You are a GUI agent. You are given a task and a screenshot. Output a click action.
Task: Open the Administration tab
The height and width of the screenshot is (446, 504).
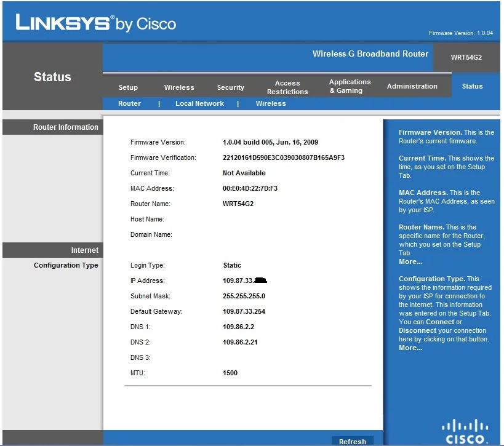412,86
